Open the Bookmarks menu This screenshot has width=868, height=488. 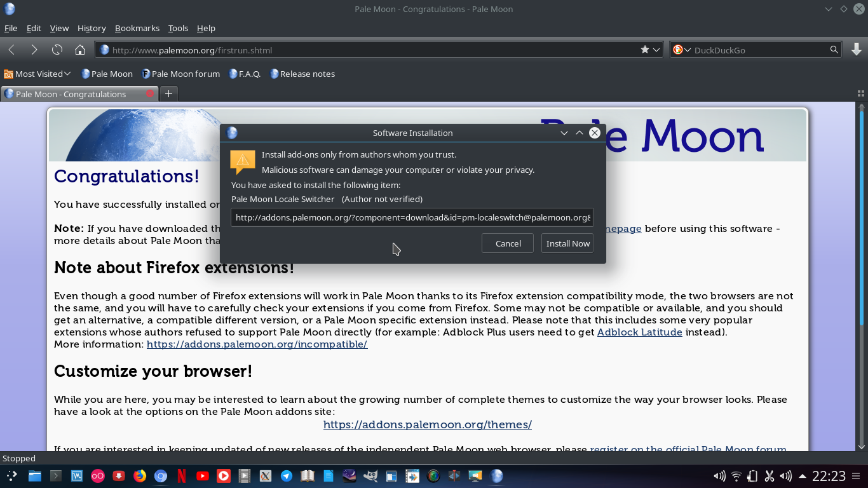pos(137,28)
